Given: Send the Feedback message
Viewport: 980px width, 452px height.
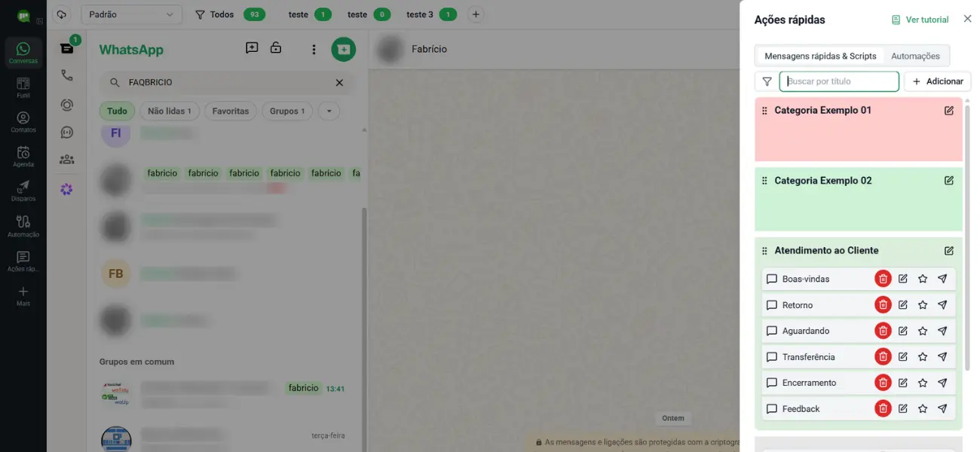Looking at the screenshot, I should (x=942, y=409).
